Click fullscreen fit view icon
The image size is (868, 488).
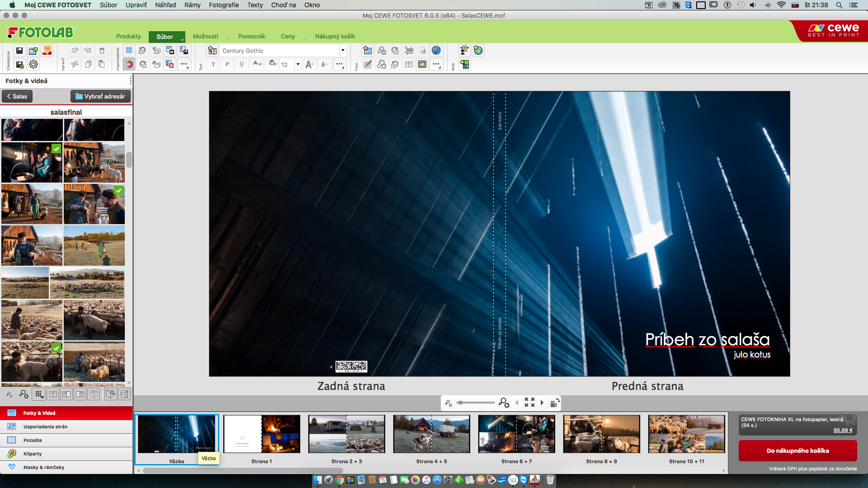tap(529, 403)
